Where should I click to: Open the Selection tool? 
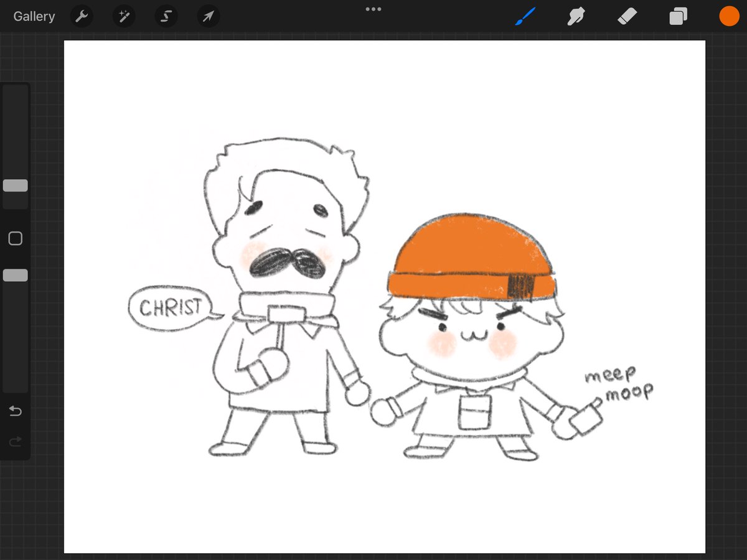pos(166,16)
